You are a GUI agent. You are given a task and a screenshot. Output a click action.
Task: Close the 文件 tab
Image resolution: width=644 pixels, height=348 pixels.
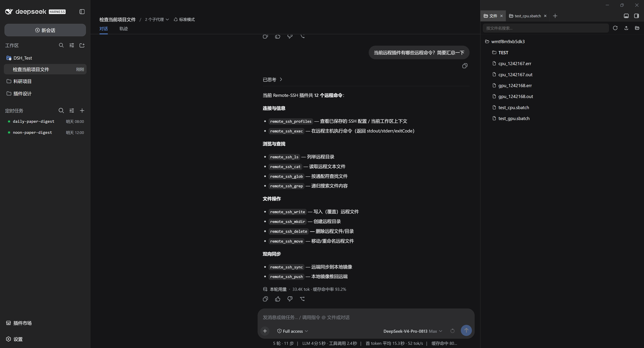pyautogui.click(x=502, y=16)
